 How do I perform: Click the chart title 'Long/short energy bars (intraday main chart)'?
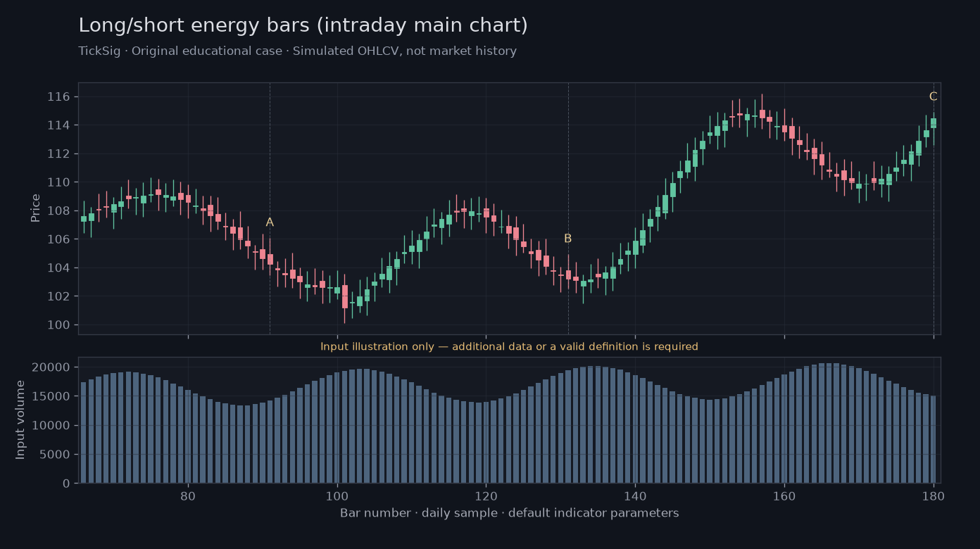pos(303,26)
